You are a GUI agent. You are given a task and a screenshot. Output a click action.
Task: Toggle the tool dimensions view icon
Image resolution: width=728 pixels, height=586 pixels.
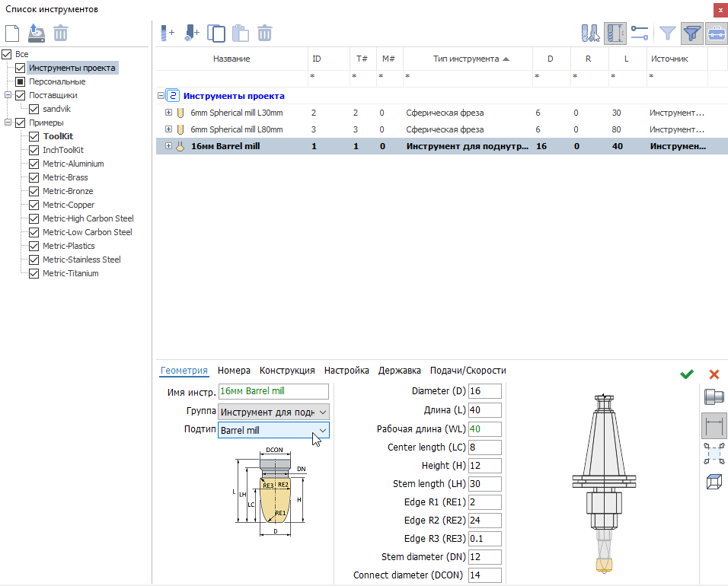(615, 33)
